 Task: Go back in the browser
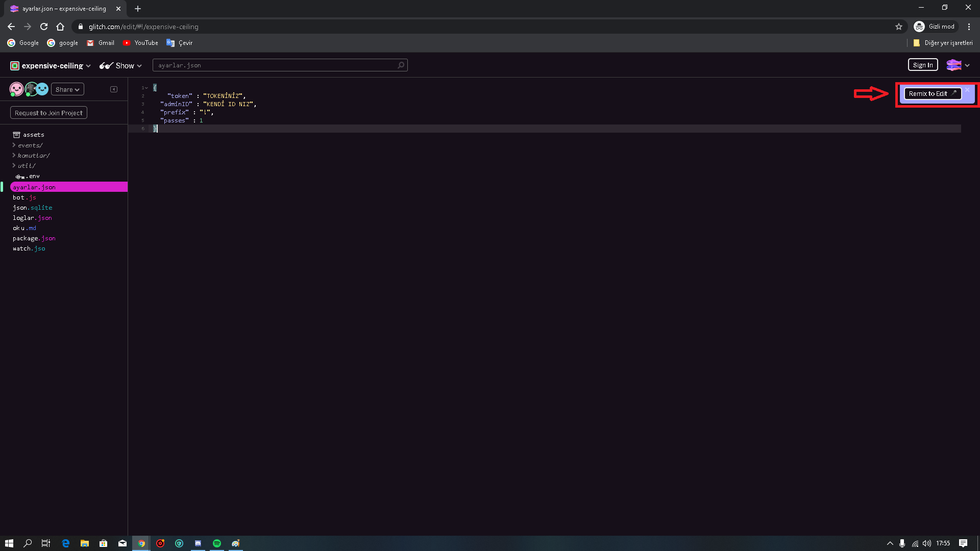[x=11, y=27]
